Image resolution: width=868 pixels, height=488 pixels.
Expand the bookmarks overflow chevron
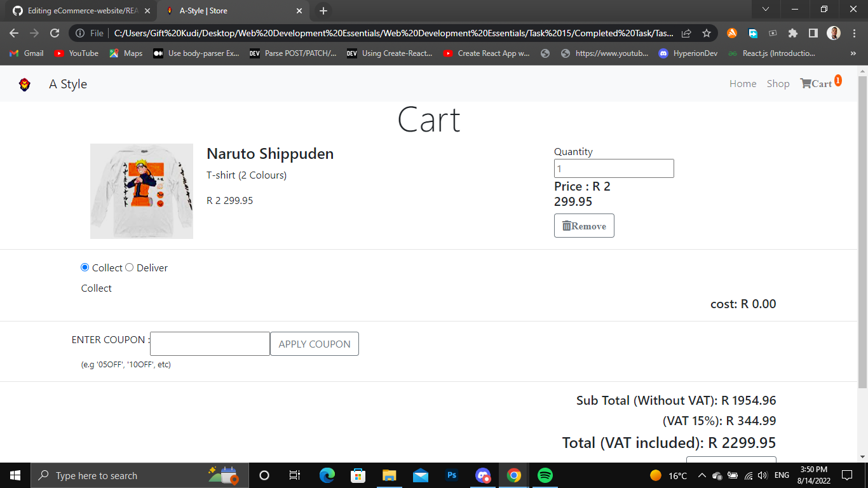click(853, 53)
